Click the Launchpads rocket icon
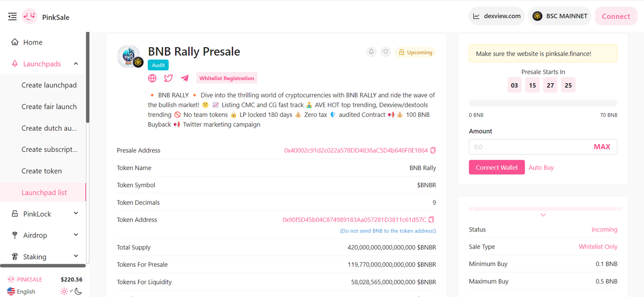Image resolution: width=644 pixels, height=297 pixels. click(x=15, y=64)
